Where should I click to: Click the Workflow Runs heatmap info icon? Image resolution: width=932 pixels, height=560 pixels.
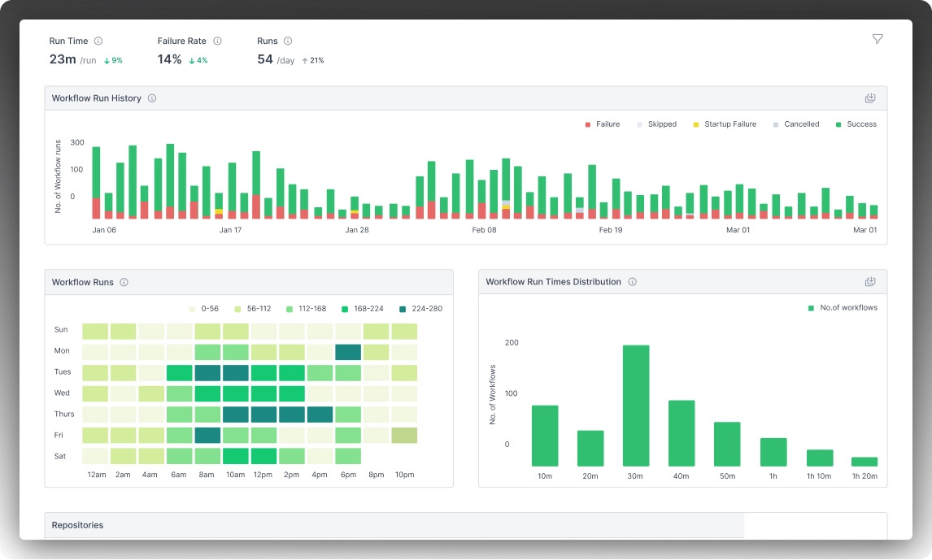pos(124,282)
